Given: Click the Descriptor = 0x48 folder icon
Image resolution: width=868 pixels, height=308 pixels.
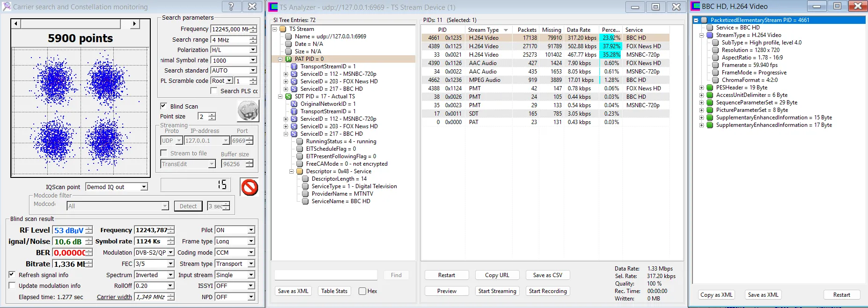Looking at the screenshot, I should pyautogui.click(x=300, y=171).
